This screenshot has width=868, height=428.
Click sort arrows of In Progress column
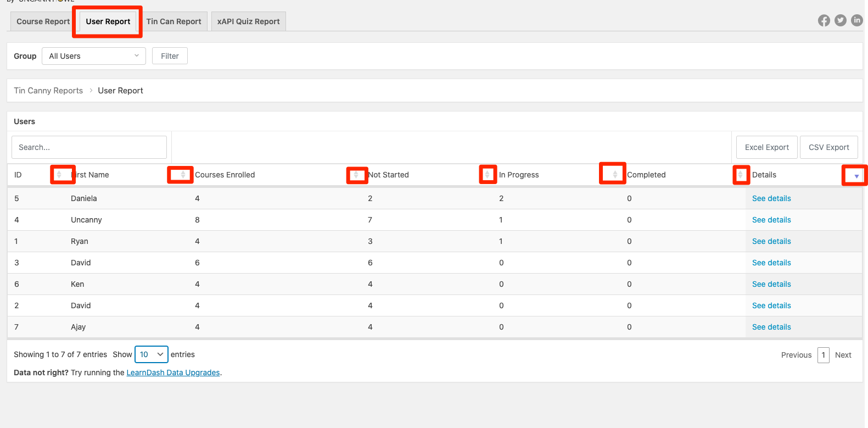click(615, 175)
